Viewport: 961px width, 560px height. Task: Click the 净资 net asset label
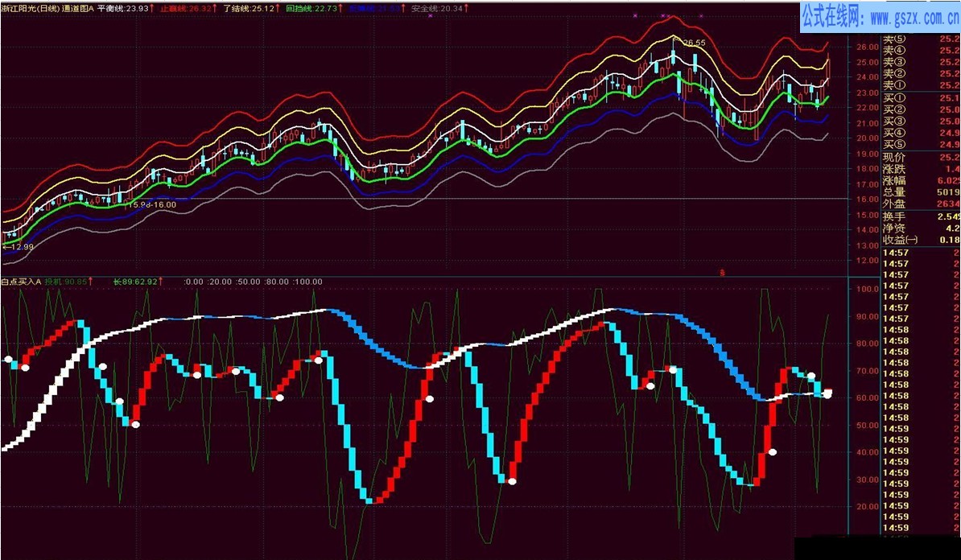893,229
